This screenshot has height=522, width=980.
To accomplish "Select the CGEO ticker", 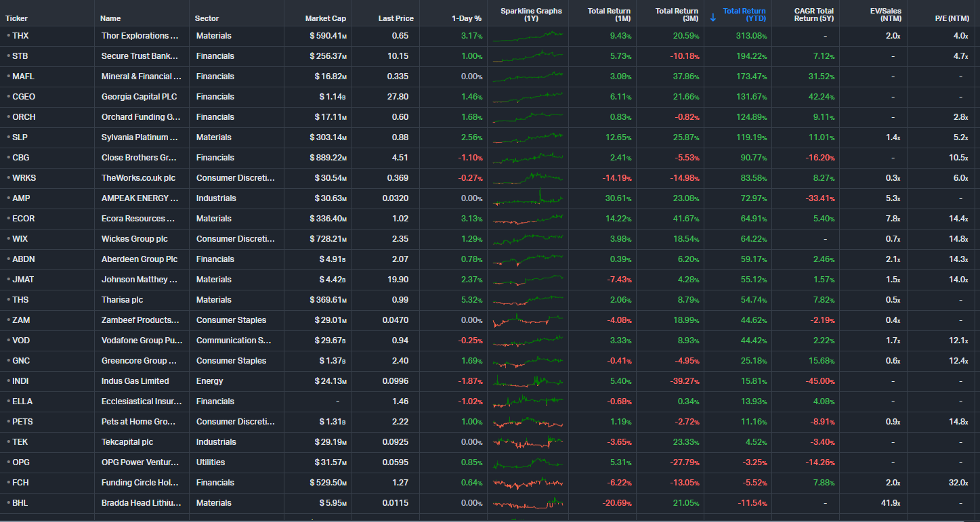I will pos(24,97).
